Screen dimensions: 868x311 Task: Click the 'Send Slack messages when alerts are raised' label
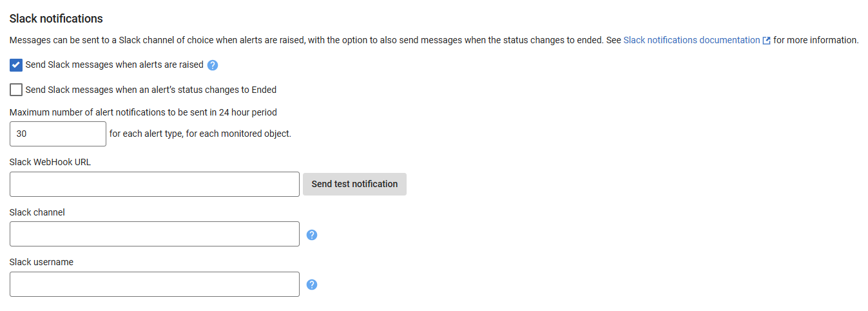click(114, 65)
